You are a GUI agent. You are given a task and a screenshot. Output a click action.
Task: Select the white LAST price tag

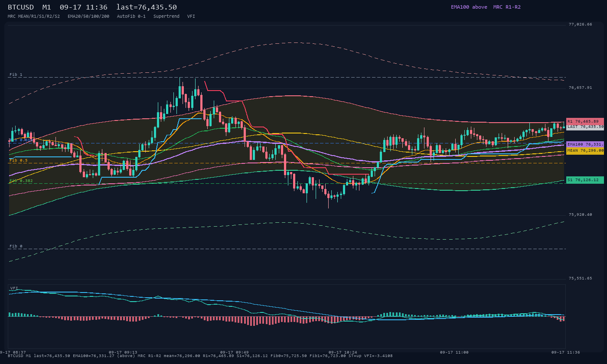coord(585,127)
